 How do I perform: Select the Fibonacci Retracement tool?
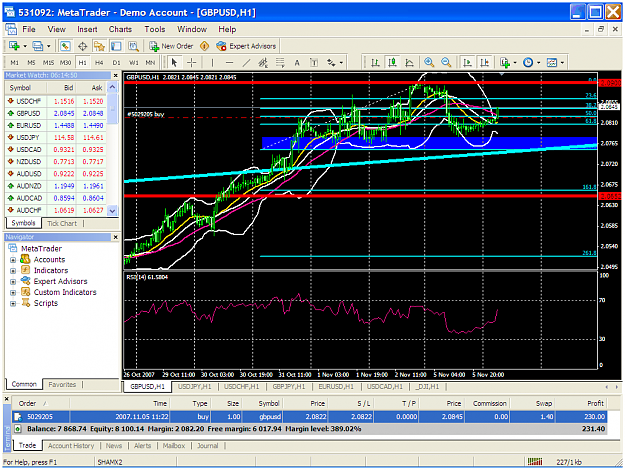tap(280, 63)
